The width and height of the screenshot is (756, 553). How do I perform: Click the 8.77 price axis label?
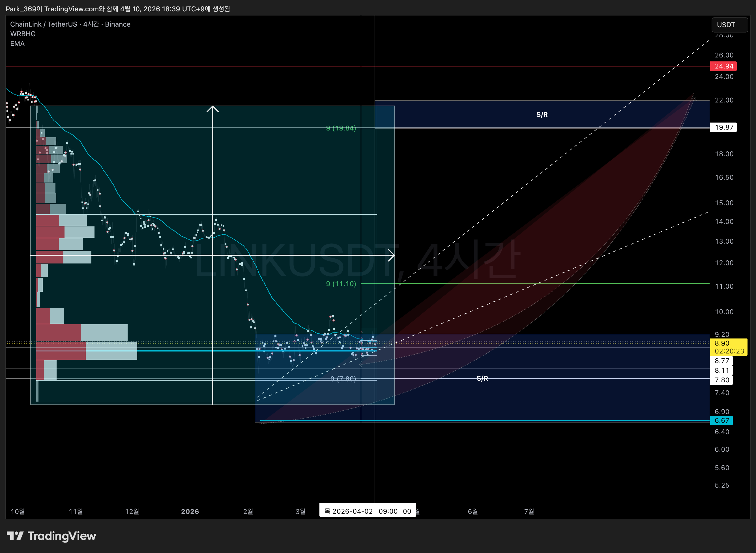point(721,361)
